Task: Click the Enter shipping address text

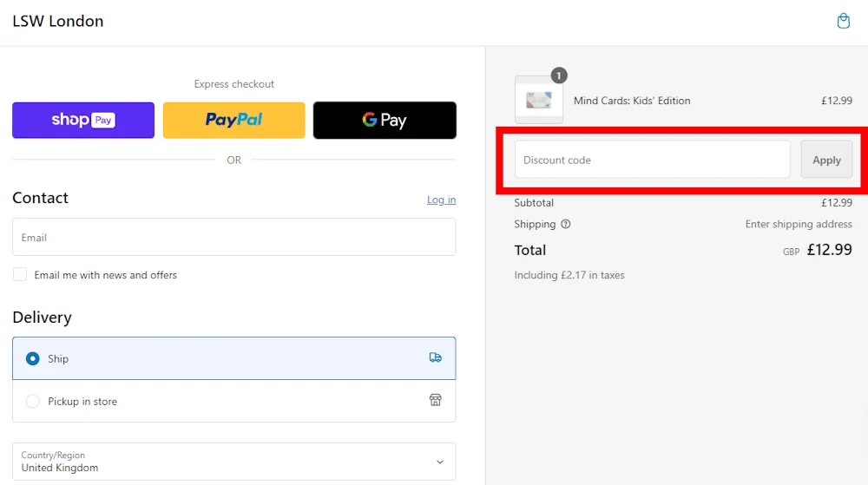Action: 799,224
